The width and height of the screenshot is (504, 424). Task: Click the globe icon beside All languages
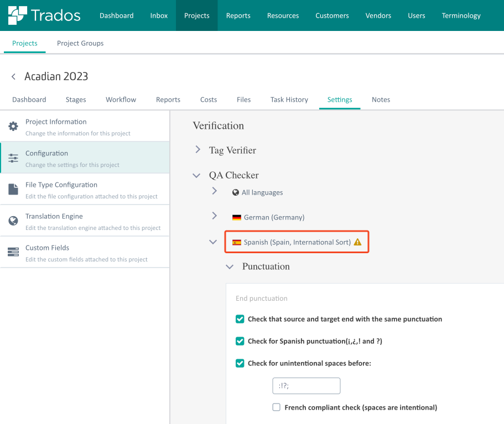(x=236, y=192)
